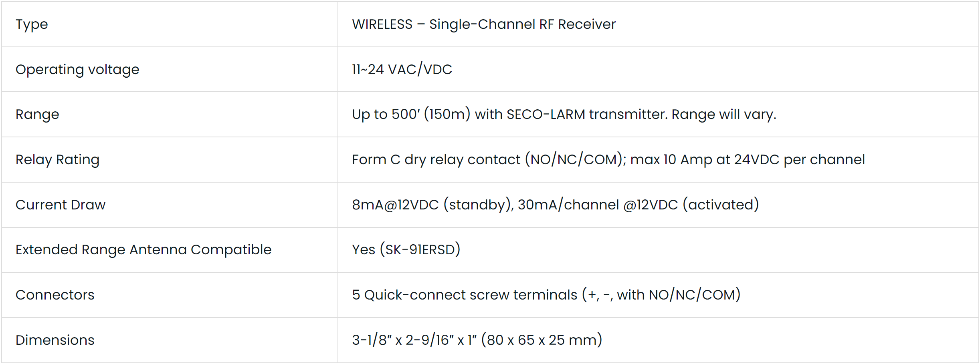
Task: Click "Extended Range Antenna Compatible" label
Action: [143, 250]
